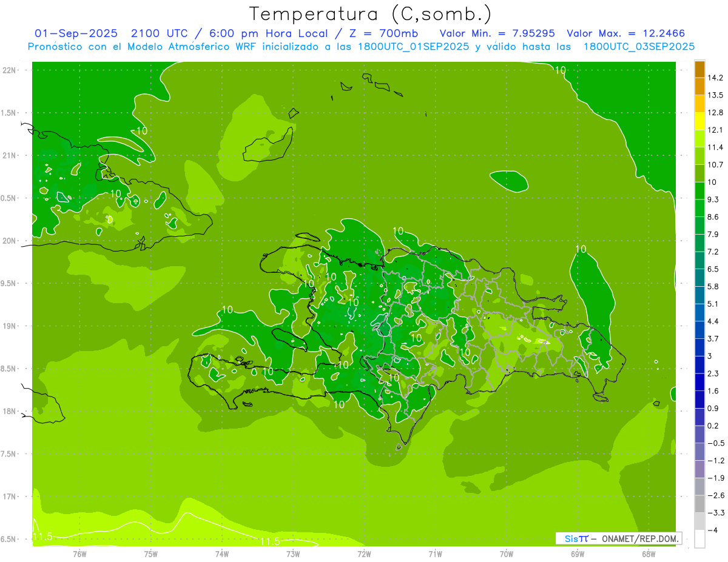The image size is (728, 562).
Task: Click the 21N latitude axis label
Action: [x=10, y=155]
